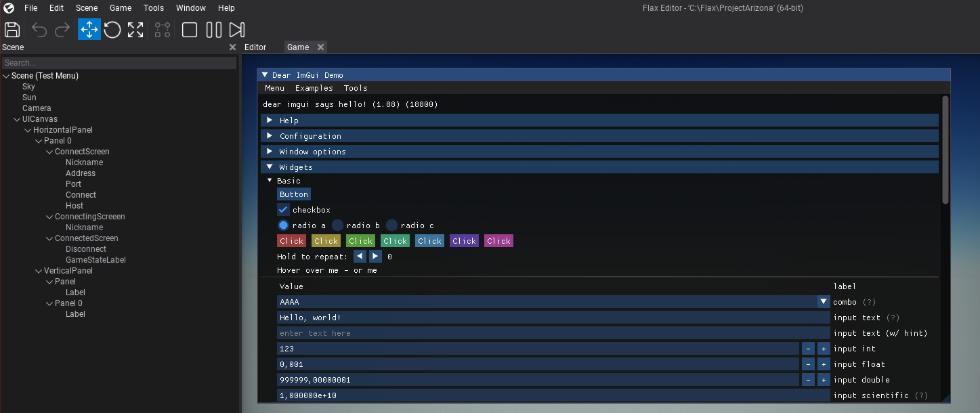Collapse the ConnectingScreeen tree node
The height and width of the screenshot is (413, 980).
(x=49, y=217)
